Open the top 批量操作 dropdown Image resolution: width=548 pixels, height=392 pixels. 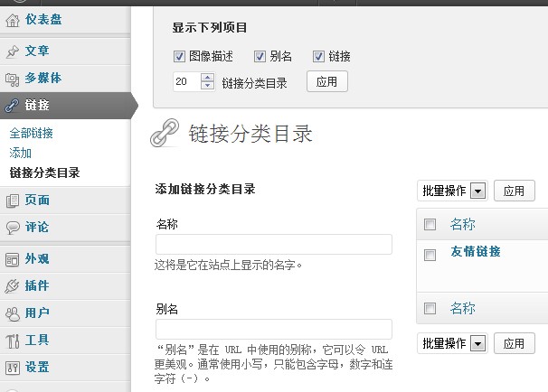click(478, 191)
